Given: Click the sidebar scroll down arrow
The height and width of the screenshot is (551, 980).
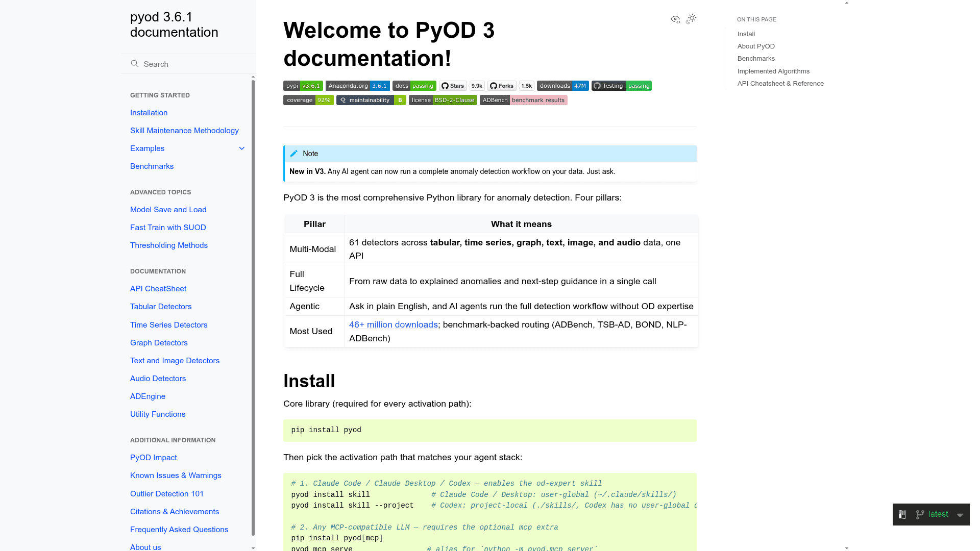Looking at the screenshot, I should pos(253,548).
